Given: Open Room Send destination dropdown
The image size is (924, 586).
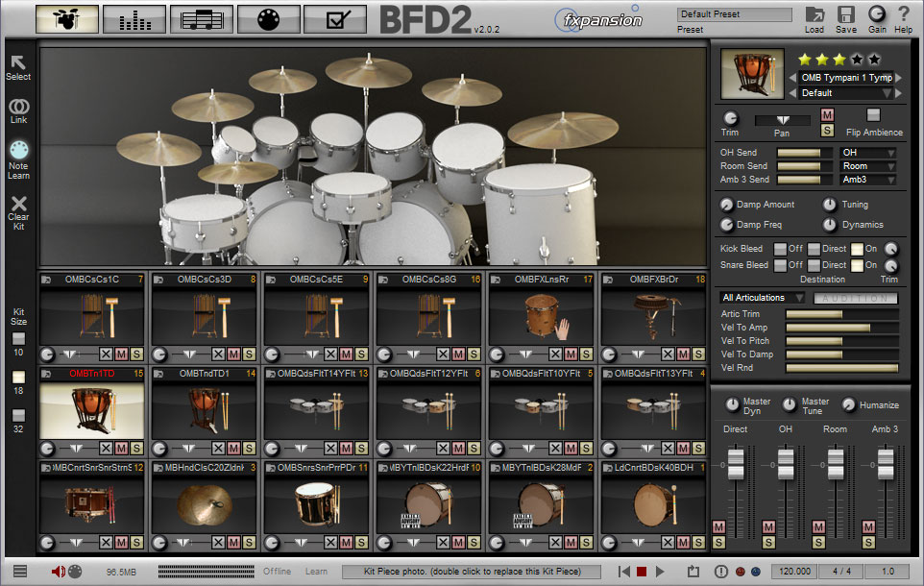Looking at the screenshot, I should (x=867, y=166).
